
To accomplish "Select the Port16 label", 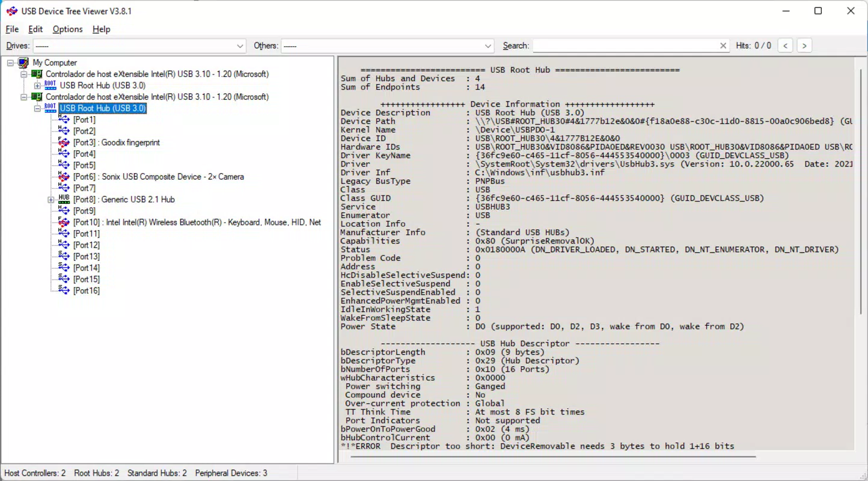I will coord(87,290).
